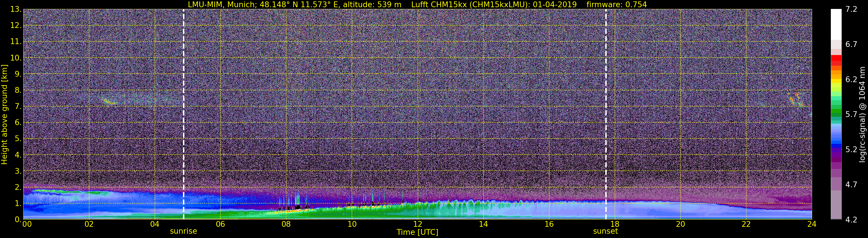The height and width of the screenshot is (238, 868).
Task: Click the '8.' height axis tick label
Action: [x=18, y=90]
